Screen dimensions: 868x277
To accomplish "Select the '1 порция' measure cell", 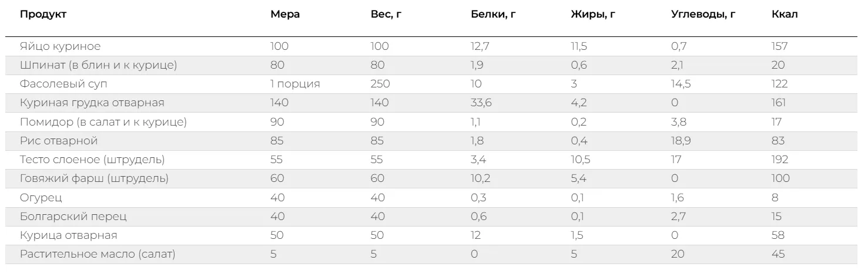I will click(x=295, y=84).
